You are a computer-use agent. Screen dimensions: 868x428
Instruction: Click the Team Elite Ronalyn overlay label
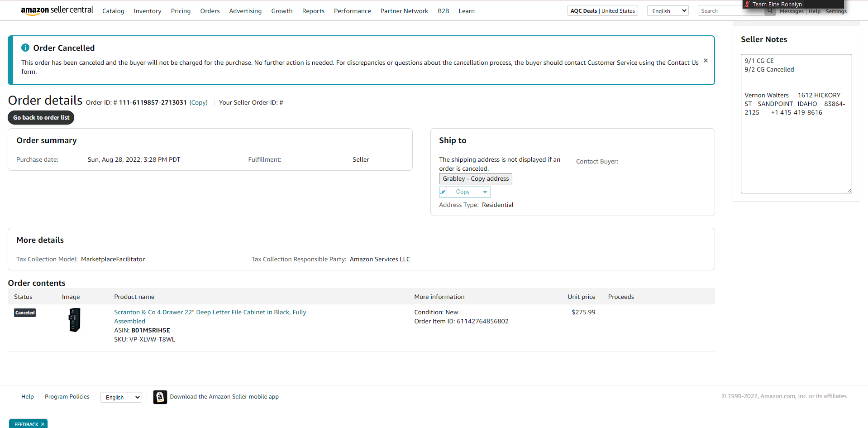[777, 4]
